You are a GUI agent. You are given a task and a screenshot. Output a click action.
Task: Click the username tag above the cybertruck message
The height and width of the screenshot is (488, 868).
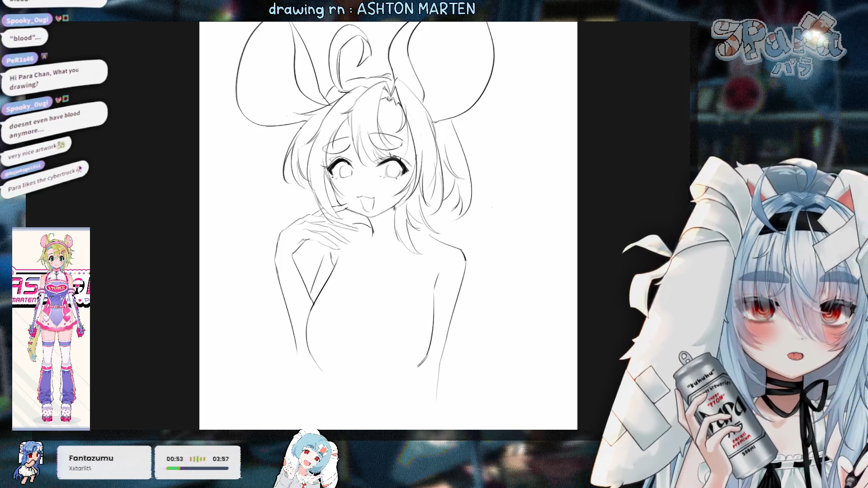point(23,170)
